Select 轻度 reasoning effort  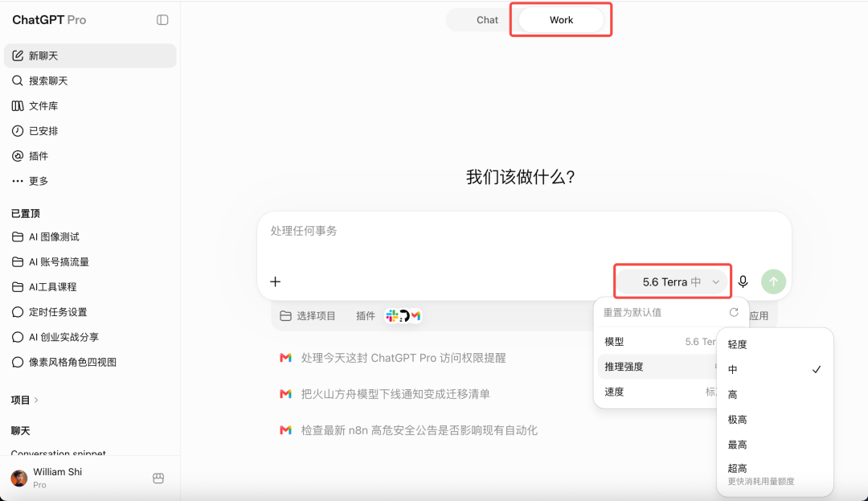pyautogui.click(x=775, y=344)
